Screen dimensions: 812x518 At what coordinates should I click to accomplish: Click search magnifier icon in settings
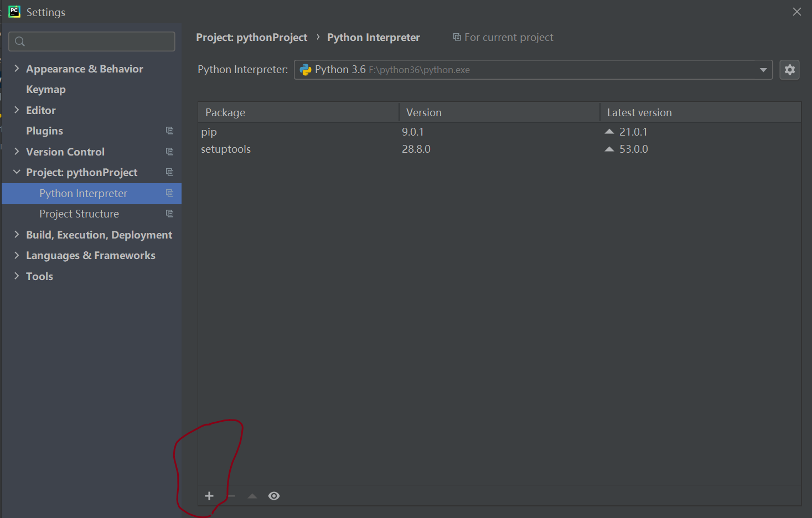pyautogui.click(x=20, y=42)
